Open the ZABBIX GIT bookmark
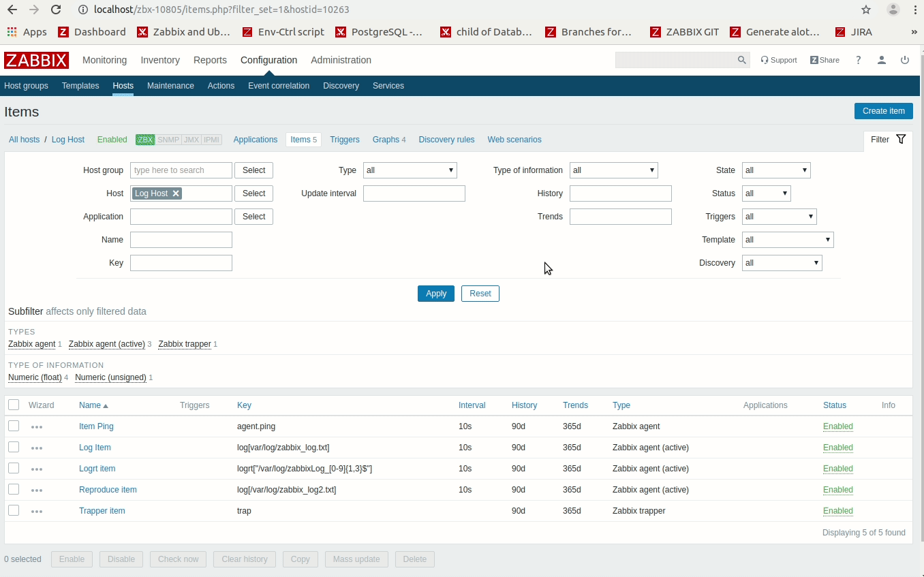Image resolution: width=924 pixels, height=577 pixels. click(x=685, y=31)
